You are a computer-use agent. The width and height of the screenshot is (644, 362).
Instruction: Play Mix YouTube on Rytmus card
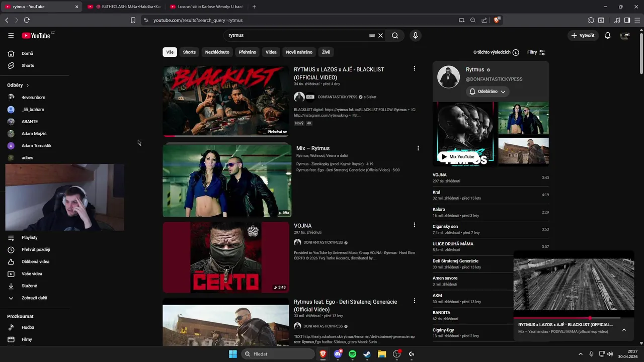click(x=458, y=156)
